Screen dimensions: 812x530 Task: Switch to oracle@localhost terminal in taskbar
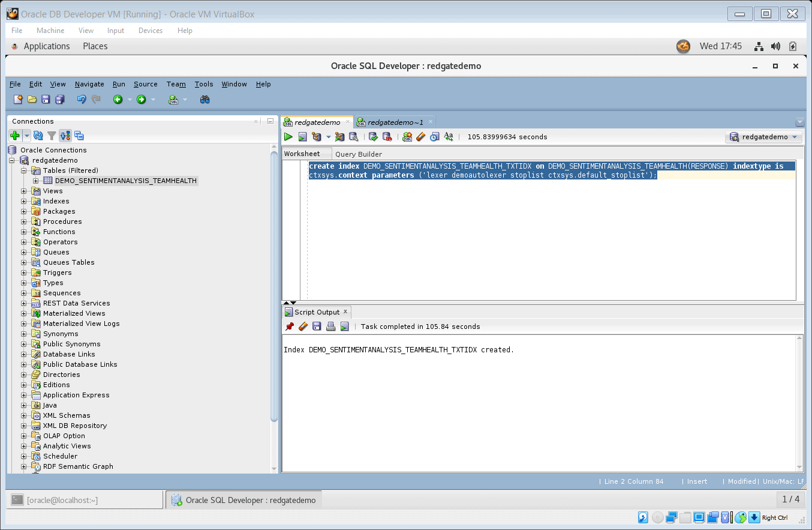tap(85, 500)
